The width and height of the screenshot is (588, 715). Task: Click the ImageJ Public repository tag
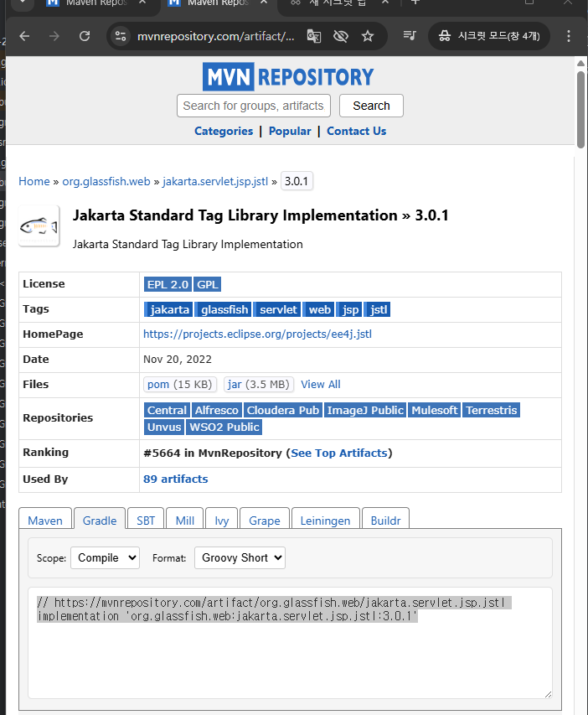(365, 410)
